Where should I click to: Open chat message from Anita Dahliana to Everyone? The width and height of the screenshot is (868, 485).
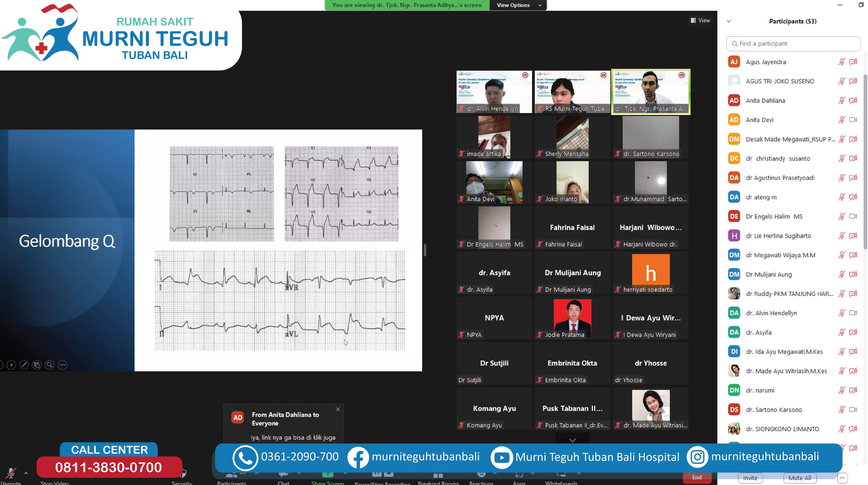click(283, 424)
